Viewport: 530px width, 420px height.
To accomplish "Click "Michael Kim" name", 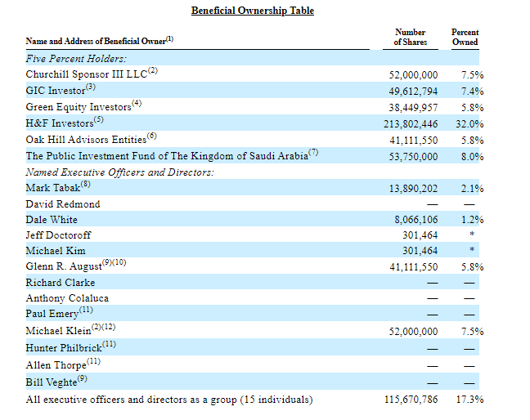I will (x=56, y=251).
